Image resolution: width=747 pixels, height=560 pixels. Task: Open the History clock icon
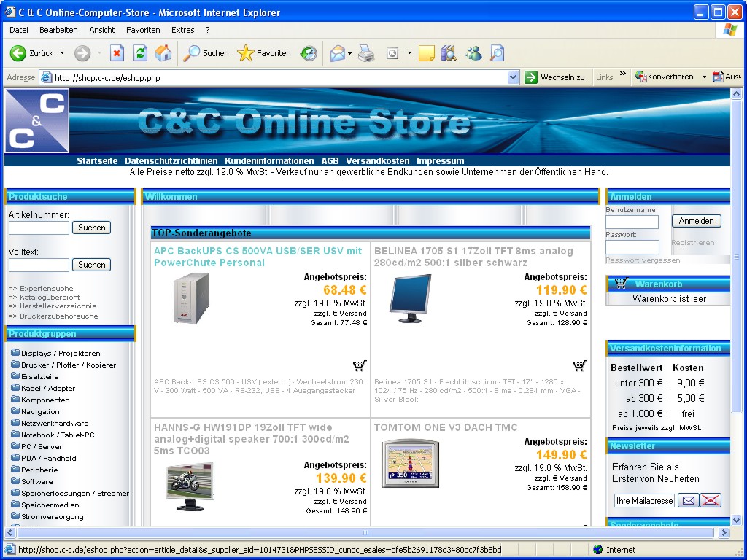pyautogui.click(x=309, y=53)
